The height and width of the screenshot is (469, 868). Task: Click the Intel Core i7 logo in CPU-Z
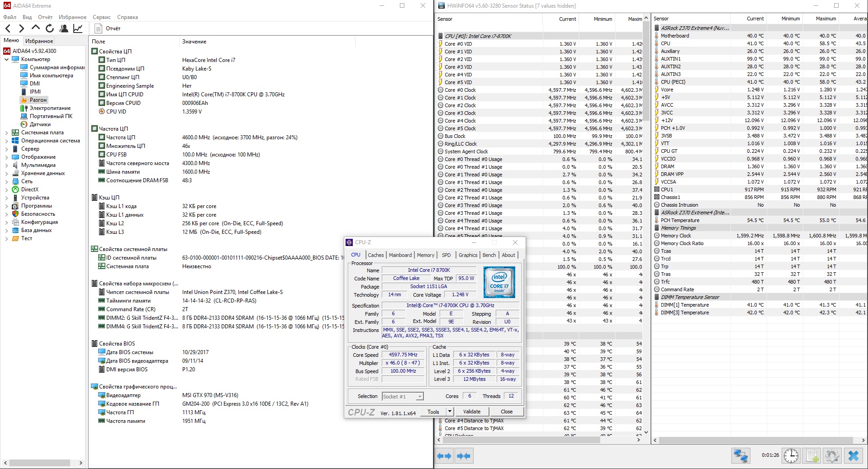[499, 282]
